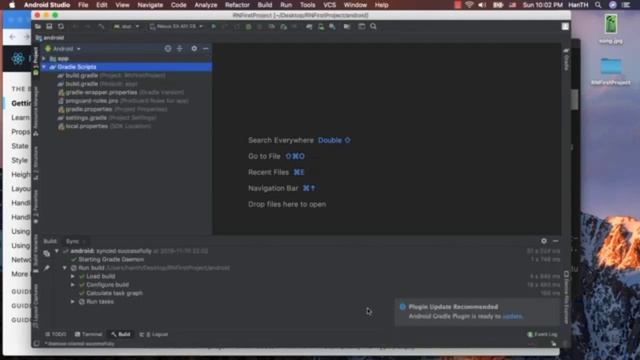640x360 pixels.
Task: Open macOS Notification Center icon
Action: coord(626,5)
